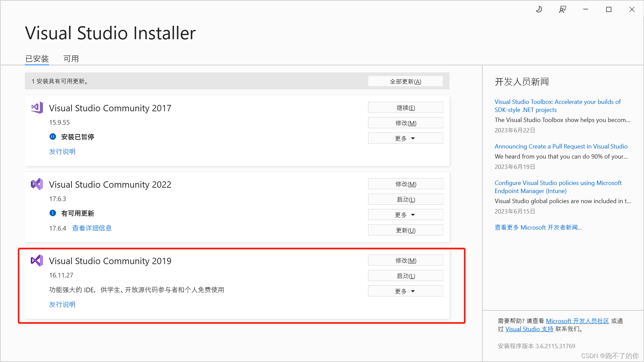This screenshot has width=644, height=362.
Task: Minimize the Visual Studio Installer window
Action: pos(586,9)
